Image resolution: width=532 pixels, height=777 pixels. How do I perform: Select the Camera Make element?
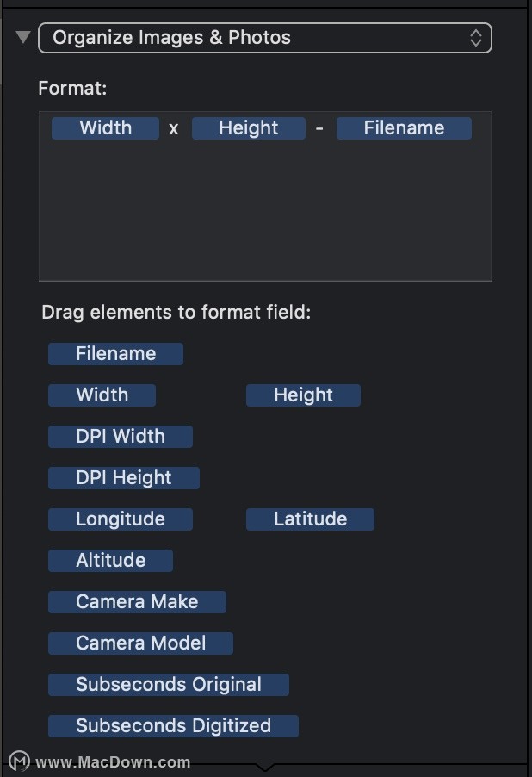[x=137, y=602]
